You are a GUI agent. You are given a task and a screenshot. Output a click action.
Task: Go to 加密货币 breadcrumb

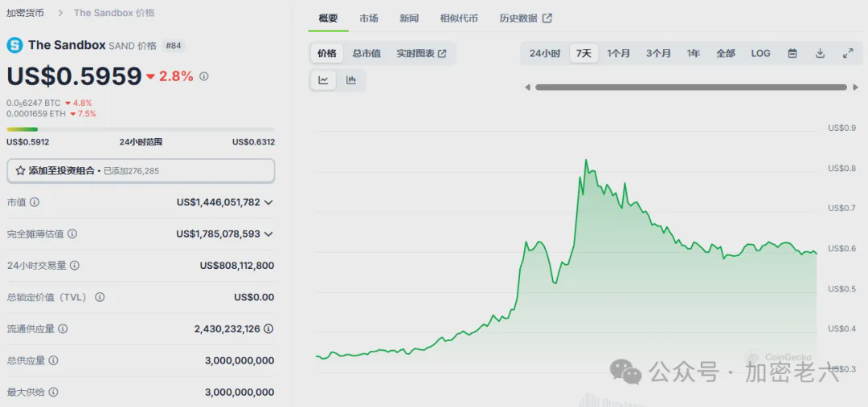coord(25,12)
